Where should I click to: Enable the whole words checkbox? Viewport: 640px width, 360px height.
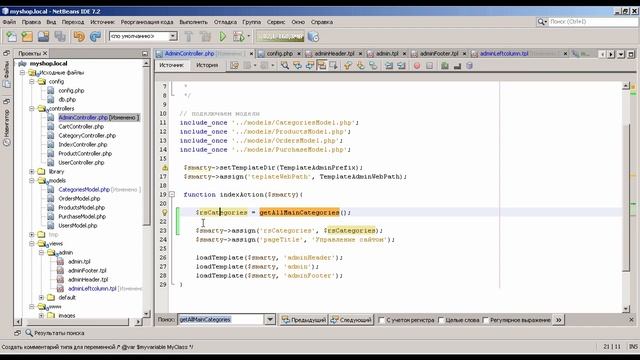(441, 320)
